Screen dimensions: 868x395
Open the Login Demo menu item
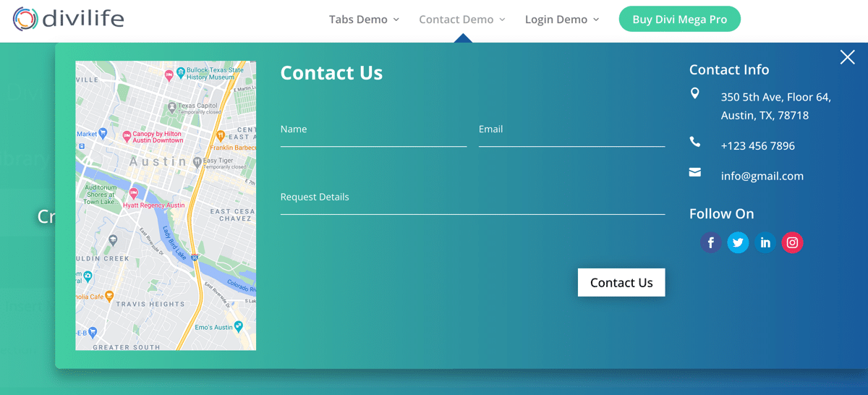[x=556, y=20]
